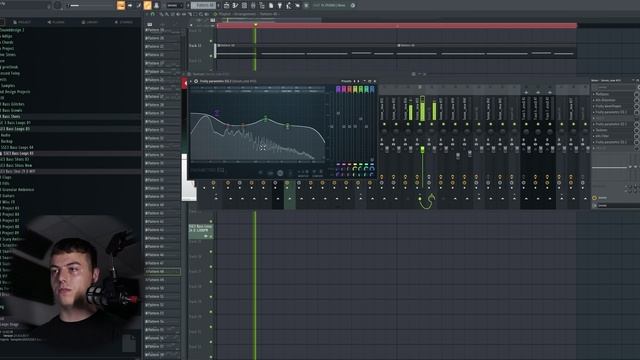Click the playhead marker on Playlist timeline

coord(256,25)
